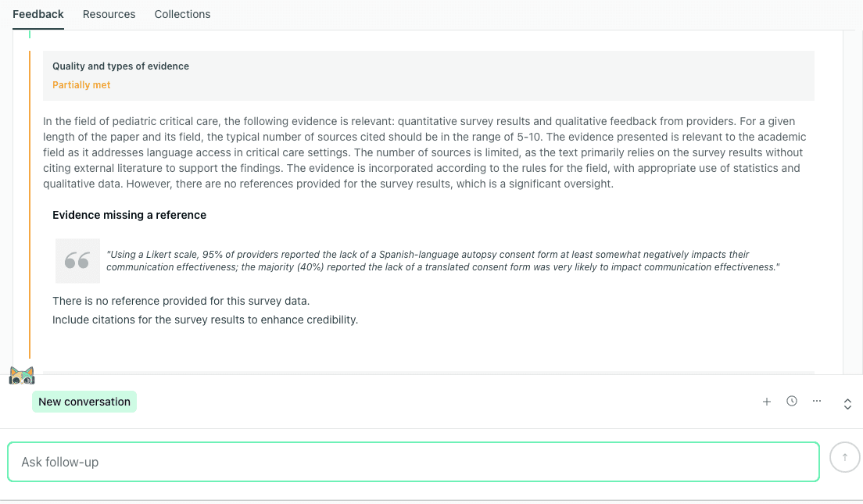Start a new chat with the plus icon
Viewport: 863px width, 504px height.
pyautogui.click(x=767, y=401)
